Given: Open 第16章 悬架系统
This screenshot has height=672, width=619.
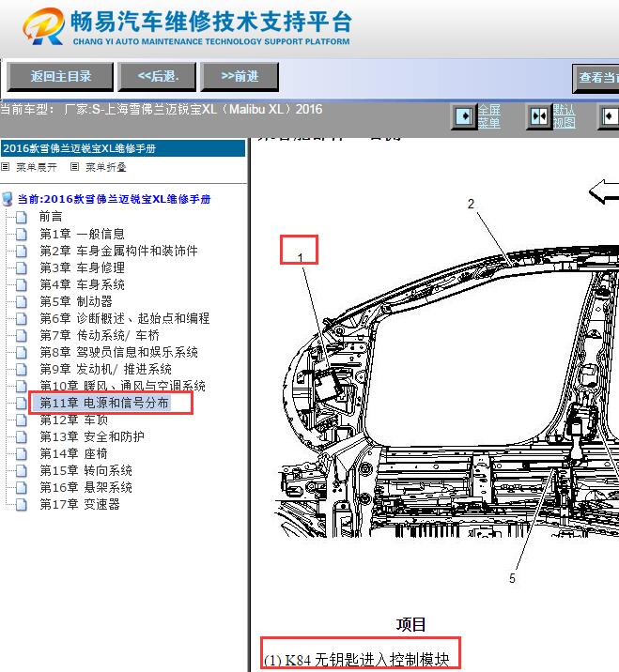Looking at the screenshot, I should [85, 488].
